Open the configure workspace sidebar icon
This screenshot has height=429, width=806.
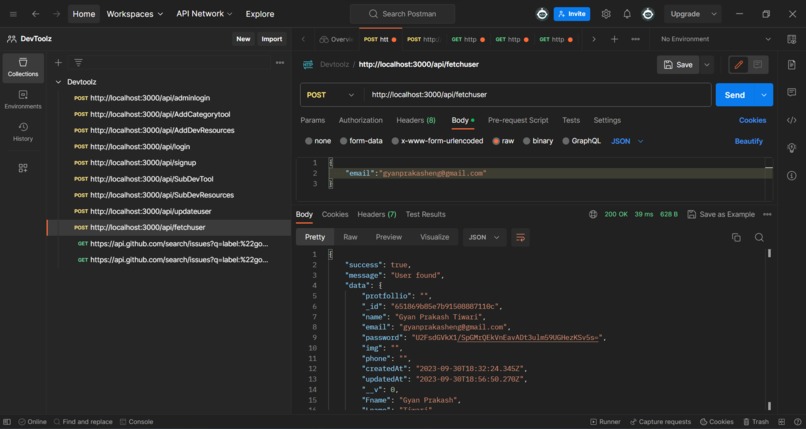[x=23, y=168]
